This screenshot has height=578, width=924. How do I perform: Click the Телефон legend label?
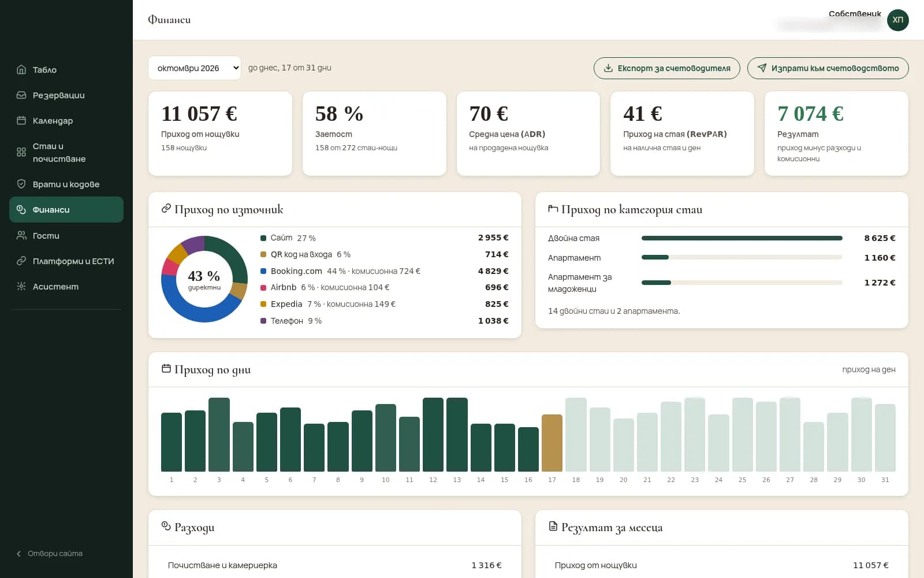click(x=287, y=321)
